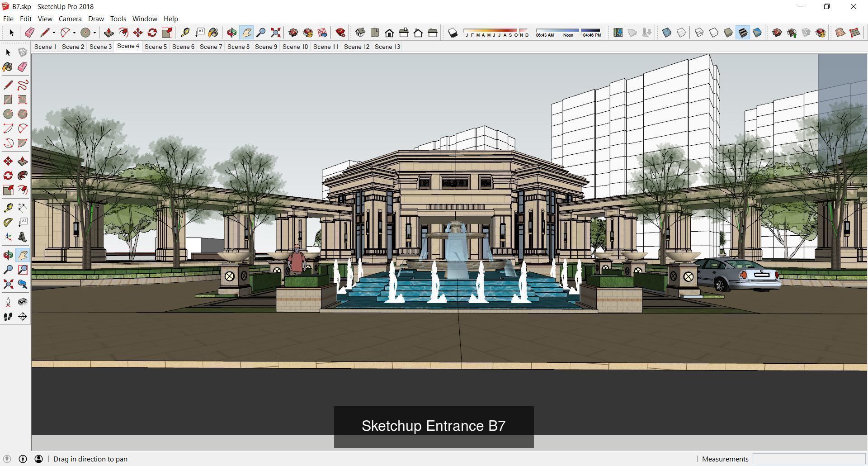Screen dimensions: 868x466
Task: Choose the Rotate tool
Action: pos(152,33)
